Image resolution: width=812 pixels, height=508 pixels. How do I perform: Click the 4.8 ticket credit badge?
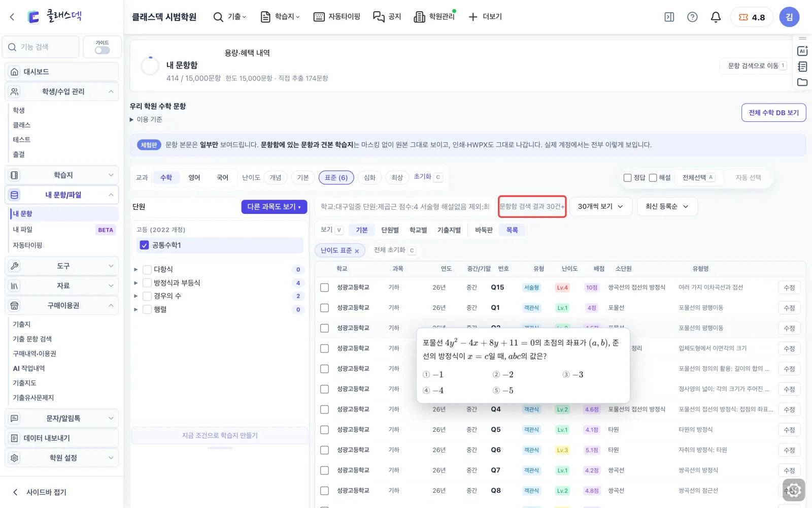752,17
